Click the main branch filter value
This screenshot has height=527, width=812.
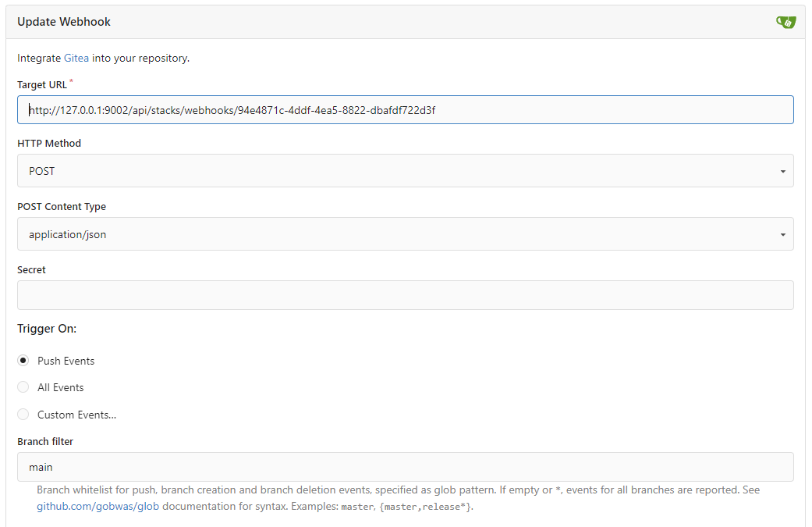pyautogui.click(x=41, y=467)
